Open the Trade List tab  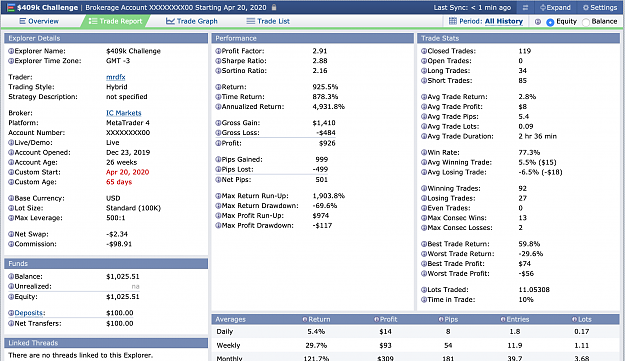tap(268, 21)
